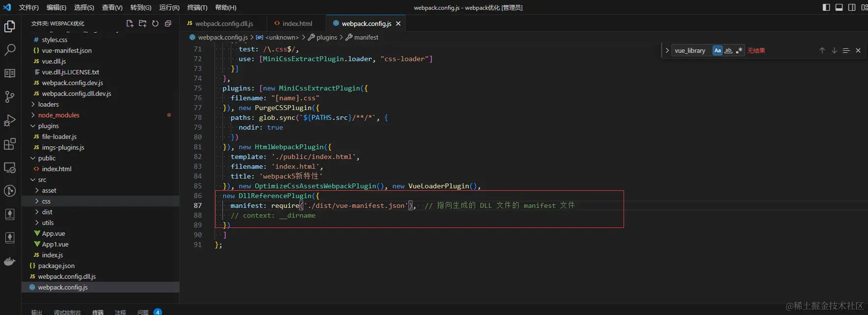Go to next match in find widget
The width and height of the screenshot is (868, 315).
click(834, 50)
